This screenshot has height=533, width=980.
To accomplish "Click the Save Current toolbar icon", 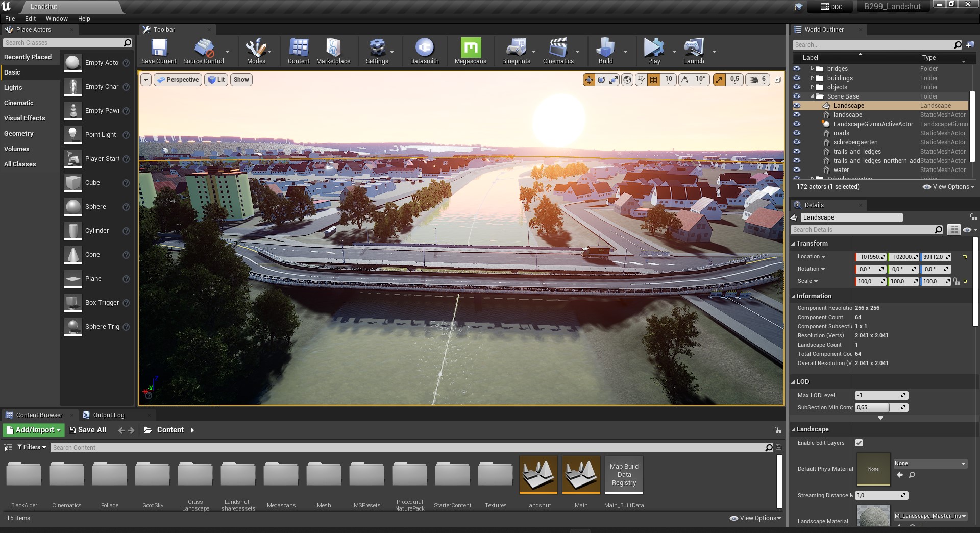I will (159, 49).
